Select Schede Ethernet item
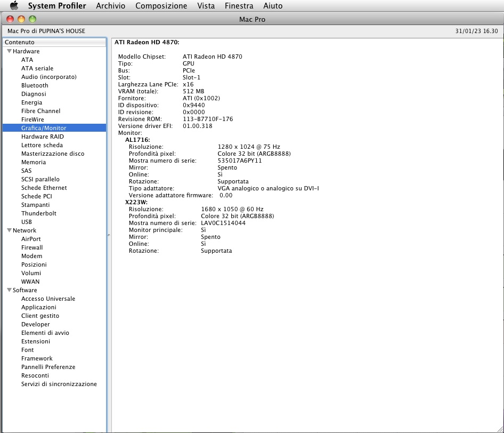 coord(44,188)
